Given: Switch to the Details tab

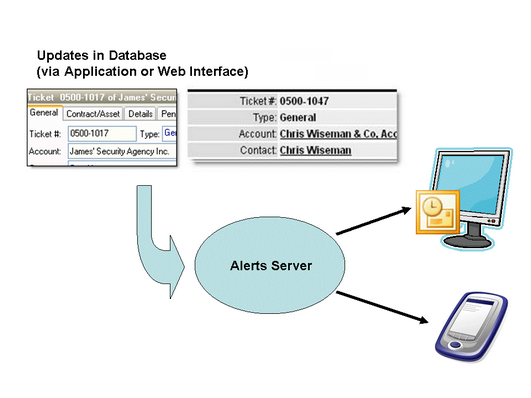Looking at the screenshot, I should point(140,114).
